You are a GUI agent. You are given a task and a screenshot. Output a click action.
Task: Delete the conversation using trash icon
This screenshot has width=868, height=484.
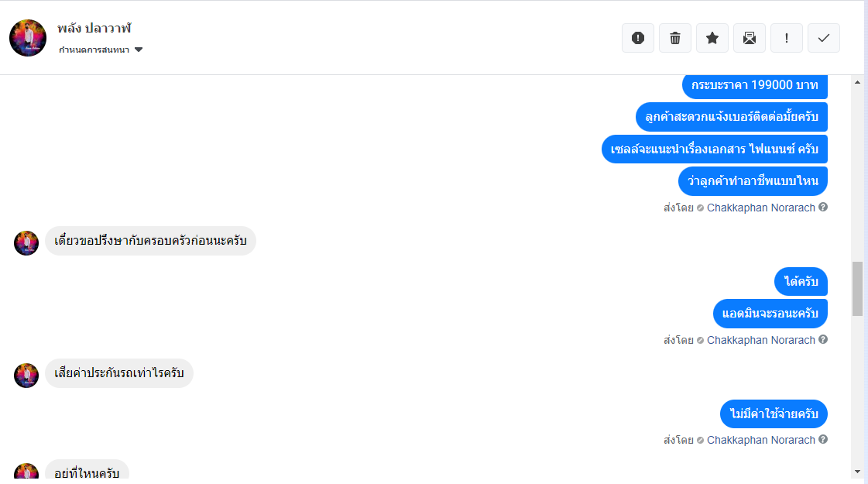[675, 38]
